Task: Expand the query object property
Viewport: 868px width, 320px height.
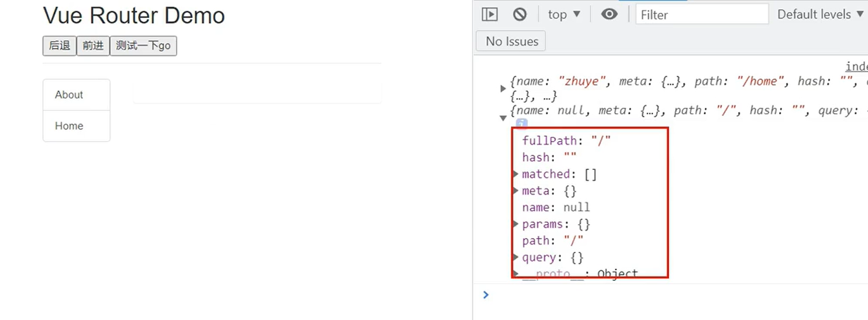Action: pyautogui.click(x=516, y=257)
